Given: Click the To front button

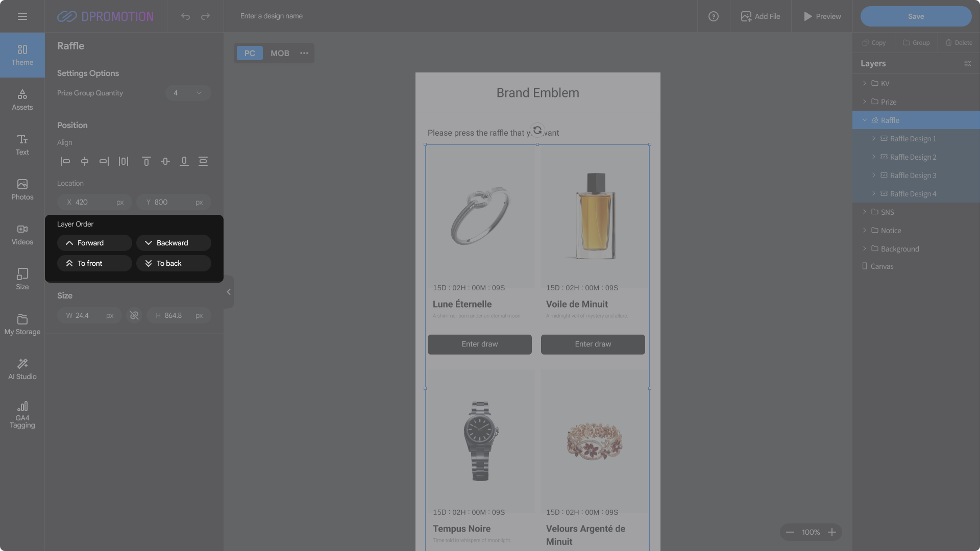Looking at the screenshot, I should tap(94, 263).
